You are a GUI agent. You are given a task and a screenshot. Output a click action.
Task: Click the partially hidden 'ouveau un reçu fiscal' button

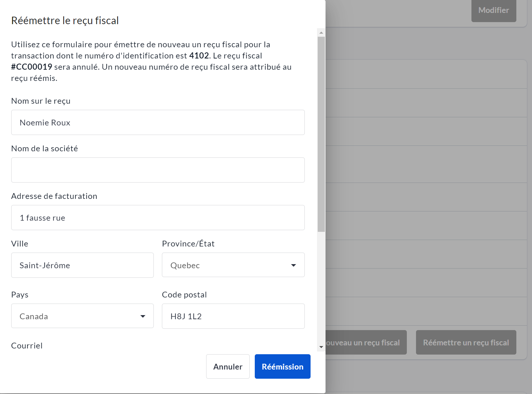(x=366, y=342)
